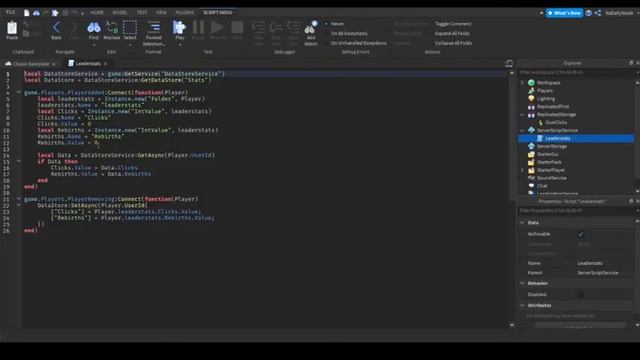Select On Unhandled Exceptions option

(x=358, y=43)
